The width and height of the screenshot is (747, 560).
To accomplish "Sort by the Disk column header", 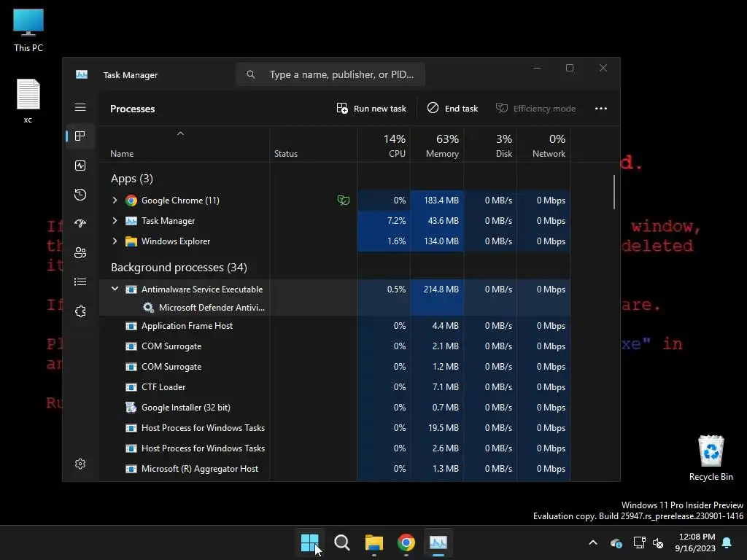I will [x=490, y=145].
